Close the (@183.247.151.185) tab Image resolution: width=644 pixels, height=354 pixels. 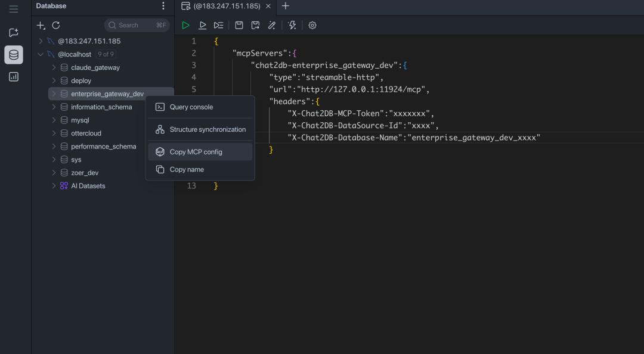pyautogui.click(x=268, y=6)
